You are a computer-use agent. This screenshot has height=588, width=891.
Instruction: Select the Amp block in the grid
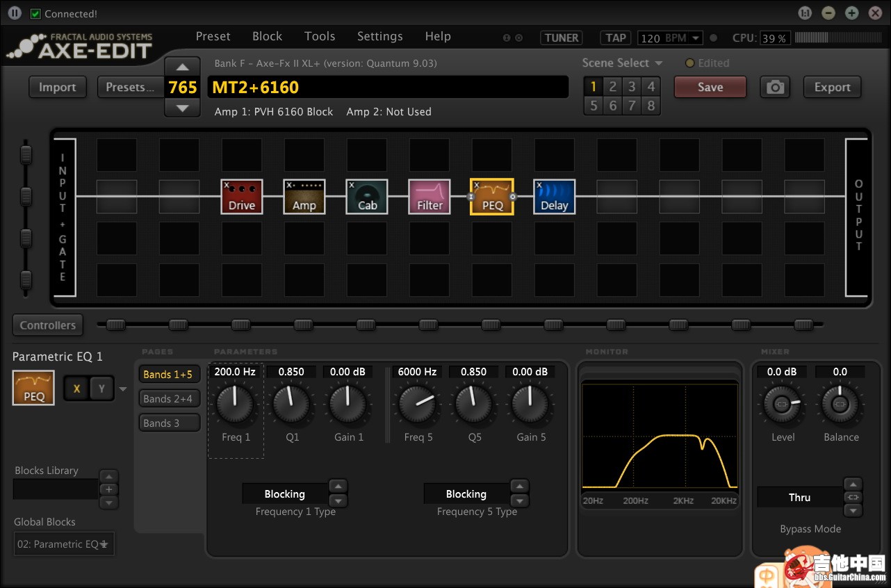[x=304, y=197]
